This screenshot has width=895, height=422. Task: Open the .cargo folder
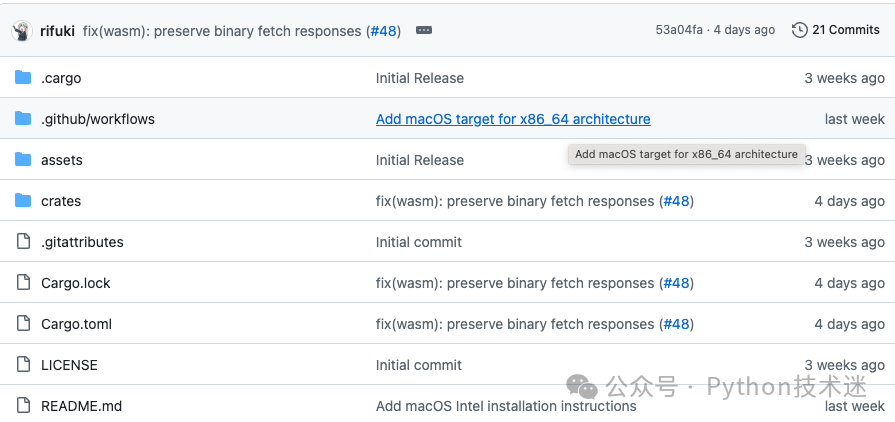click(x=61, y=78)
